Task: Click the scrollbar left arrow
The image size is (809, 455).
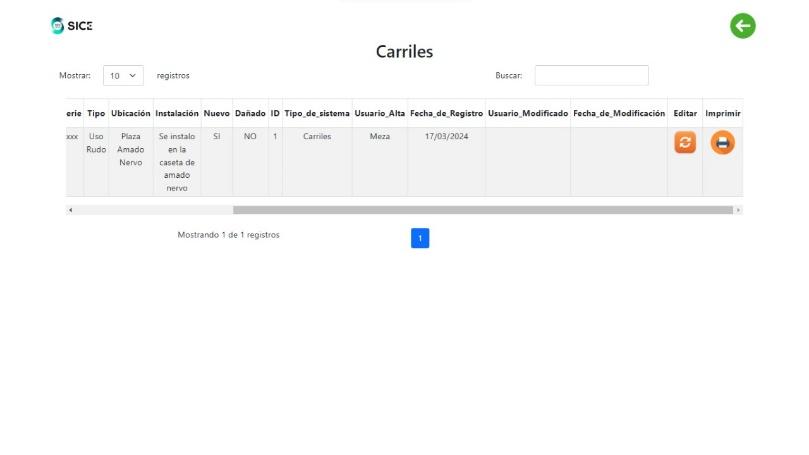Action: (71, 210)
